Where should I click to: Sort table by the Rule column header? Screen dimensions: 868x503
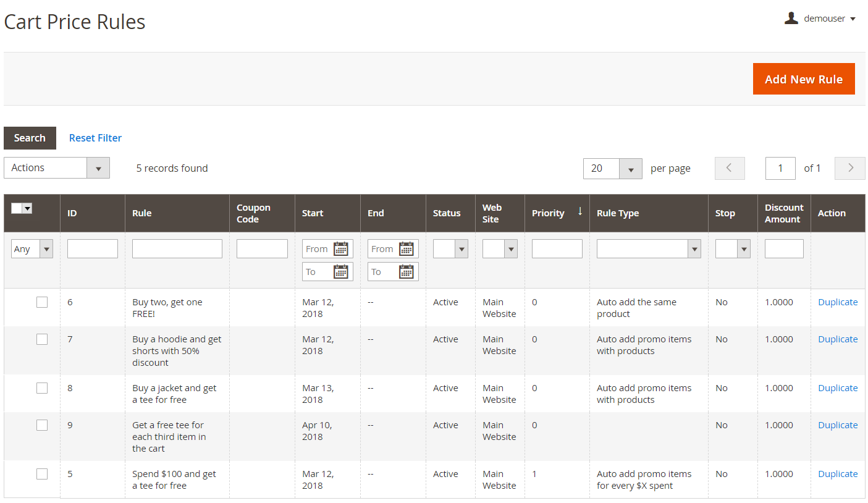[x=142, y=213]
